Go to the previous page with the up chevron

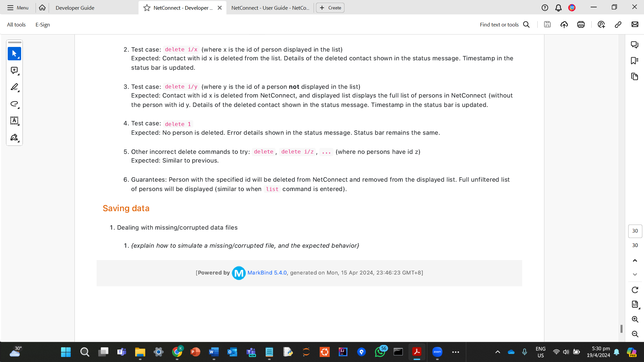pos(635,260)
